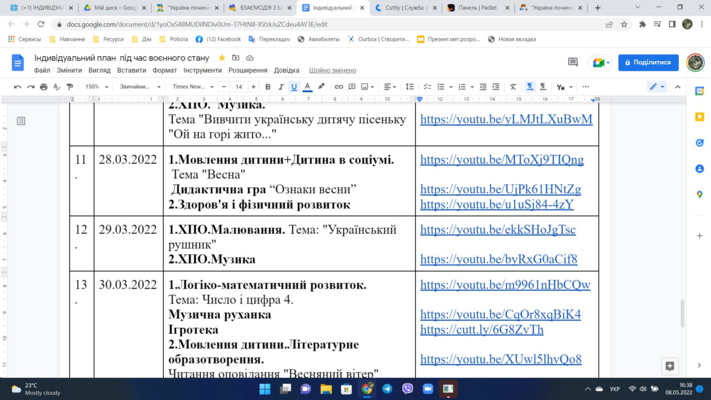Open link https://cutt.ly/6G8ZvTh

coord(482,329)
